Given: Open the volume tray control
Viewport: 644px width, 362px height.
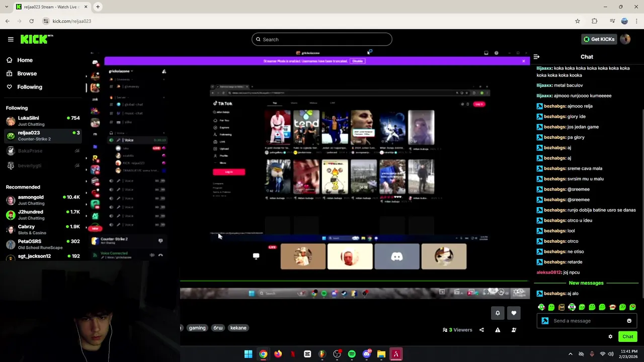Looking at the screenshot, I should [x=611, y=354].
